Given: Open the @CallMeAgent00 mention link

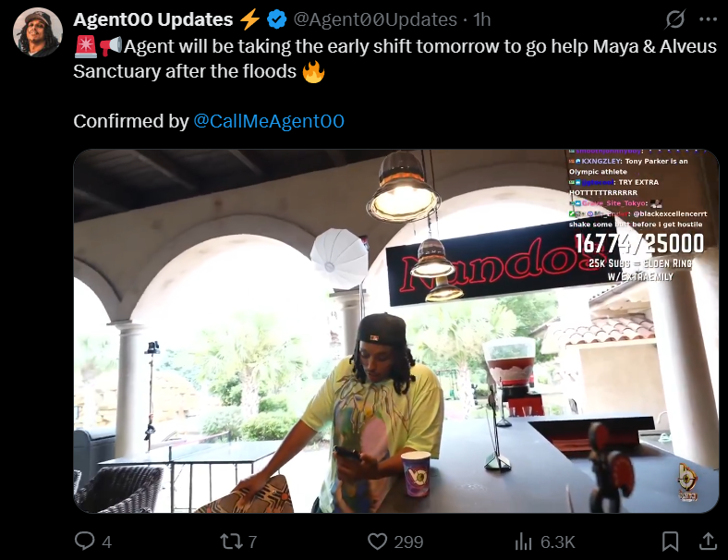Looking at the screenshot, I should (x=269, y=121).
